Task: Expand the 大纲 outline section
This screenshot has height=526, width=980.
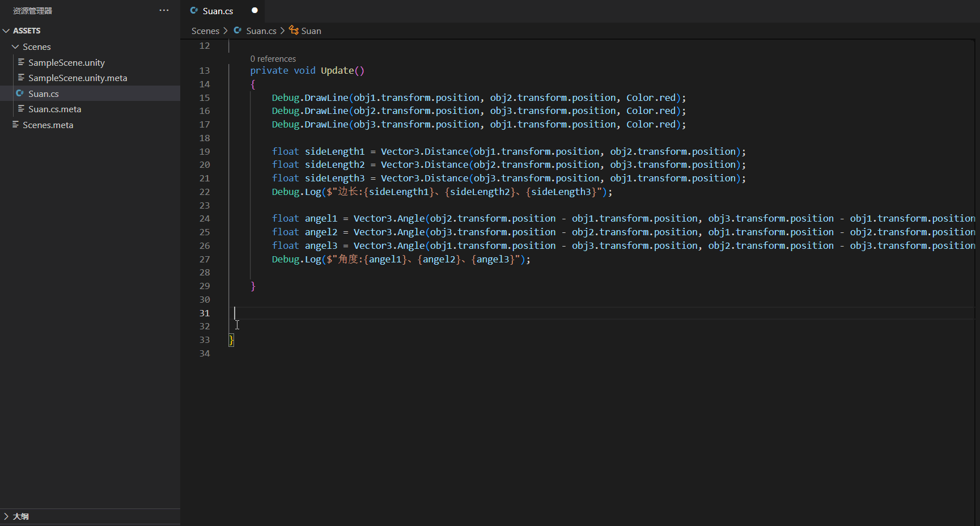Action: [x=6, y=516]
